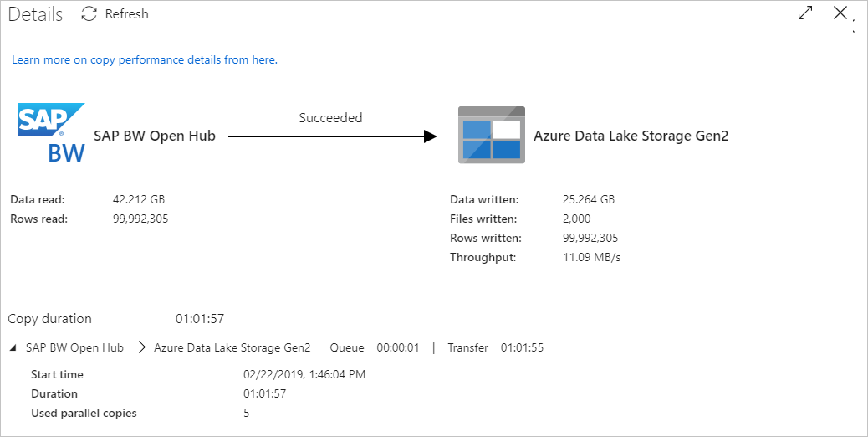Click the Azure Data Lake Storage icon
The height and width of the screenshot is (437, 868).
pos(491,135)
